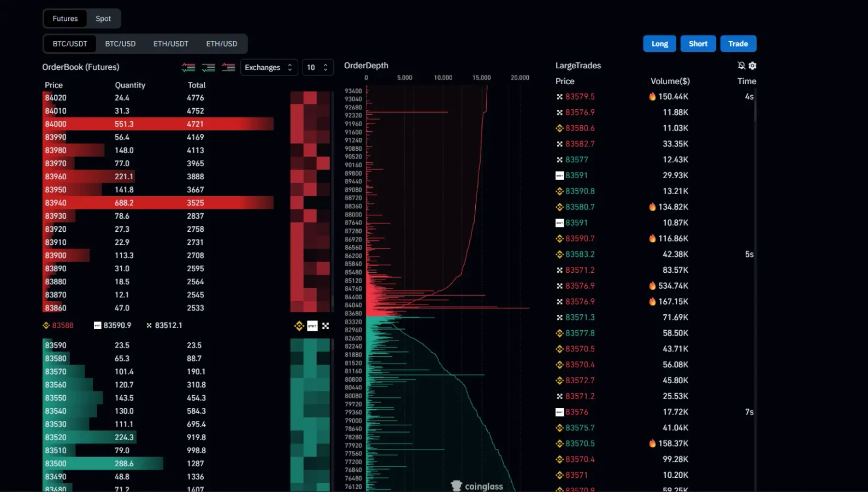Toggle the LargeTrades muted bell notification
This screenshot has width=868, height=492.
coord(741,66)
